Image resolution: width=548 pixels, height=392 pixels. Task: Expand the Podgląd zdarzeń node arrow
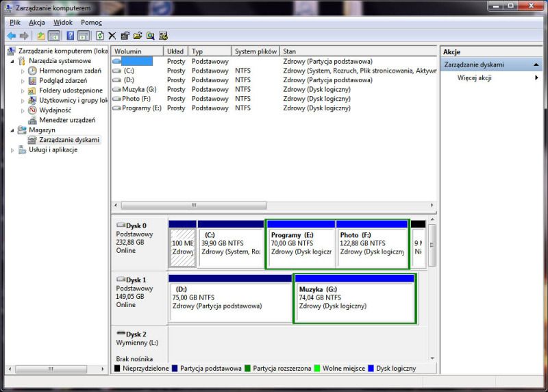click(23, 81)
